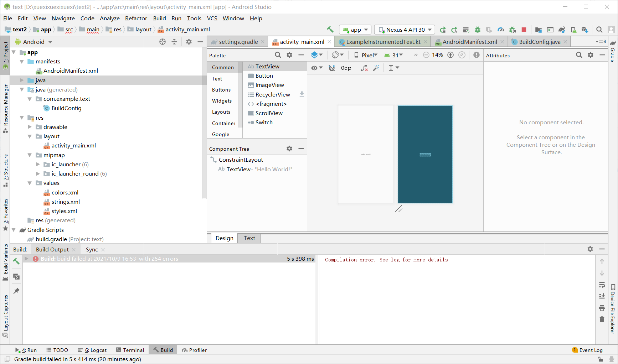Open the API 31 version dropdown

pos(394,55)
